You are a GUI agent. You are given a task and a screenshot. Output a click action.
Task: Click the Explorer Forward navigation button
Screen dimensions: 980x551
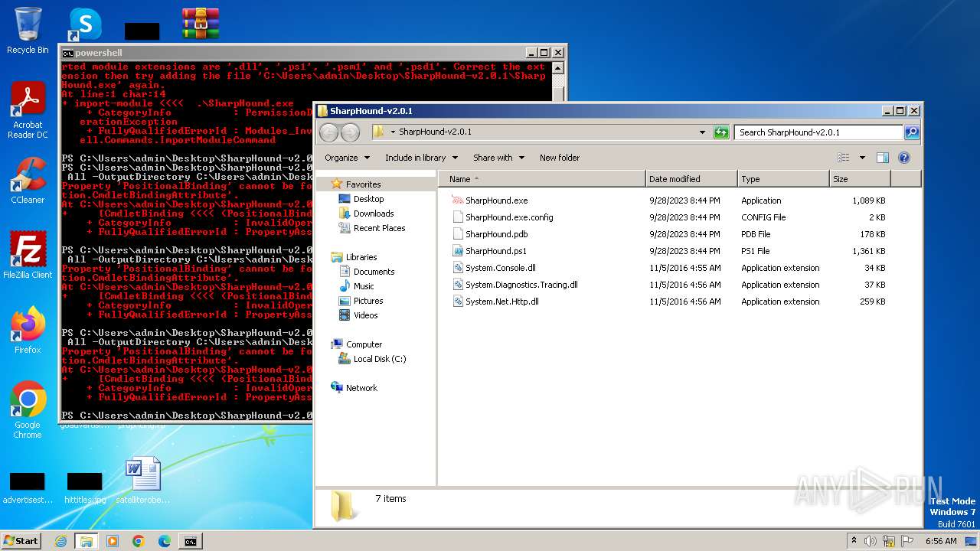pos(350,132)
